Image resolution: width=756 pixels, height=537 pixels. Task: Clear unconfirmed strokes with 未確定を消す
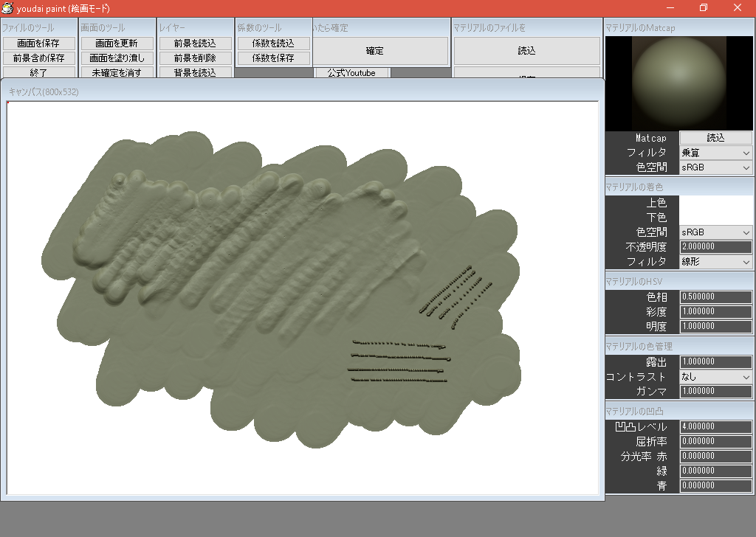tap(117, 72)
